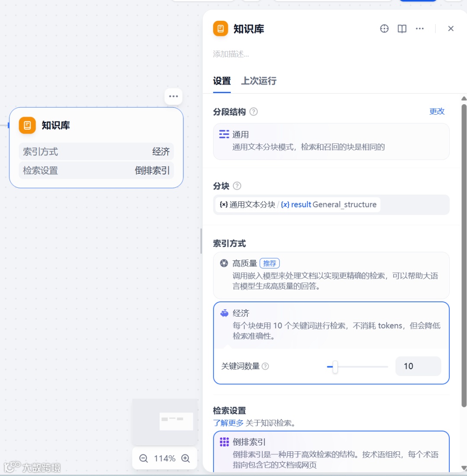Click the panel resize handle on left edge
Viewport: 467px width, 476px height.
(x=201, y=241)
